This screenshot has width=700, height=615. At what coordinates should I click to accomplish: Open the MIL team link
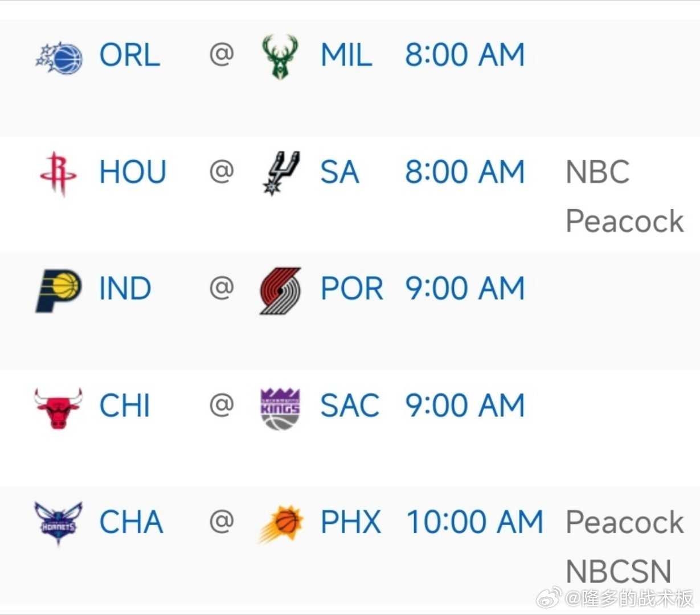(x=346, y=55)
